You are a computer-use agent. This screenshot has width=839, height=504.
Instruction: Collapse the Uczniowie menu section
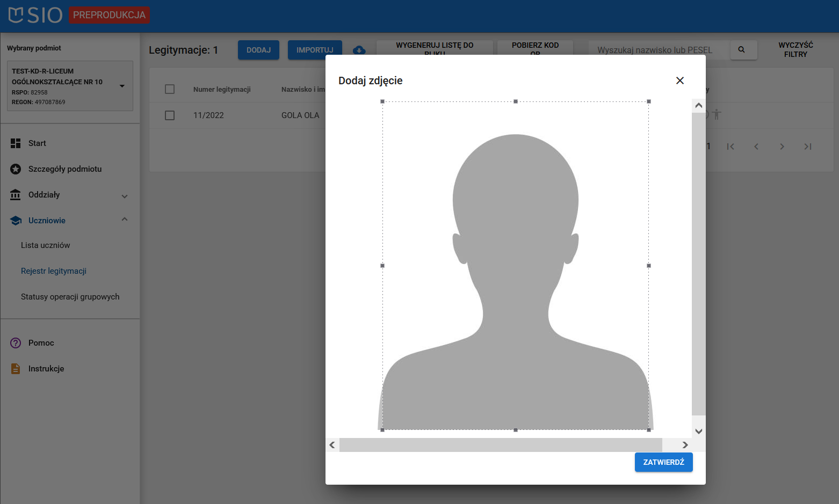124,220
